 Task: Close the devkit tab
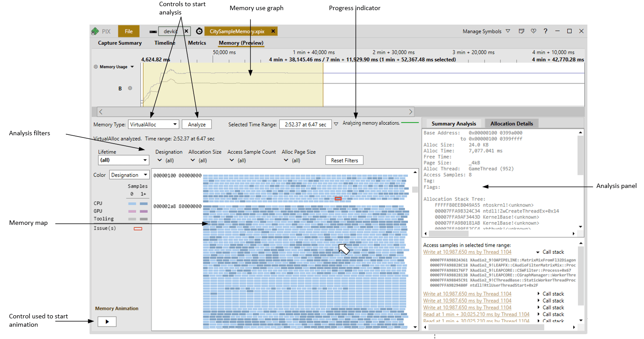pyautogui.click(x=186, y=31)
